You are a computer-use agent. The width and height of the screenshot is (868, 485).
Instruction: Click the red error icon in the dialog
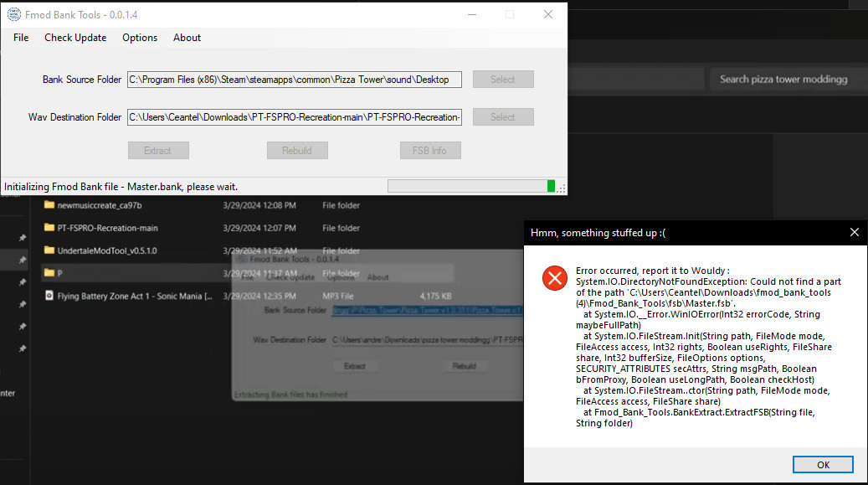(x=554, y=278)
